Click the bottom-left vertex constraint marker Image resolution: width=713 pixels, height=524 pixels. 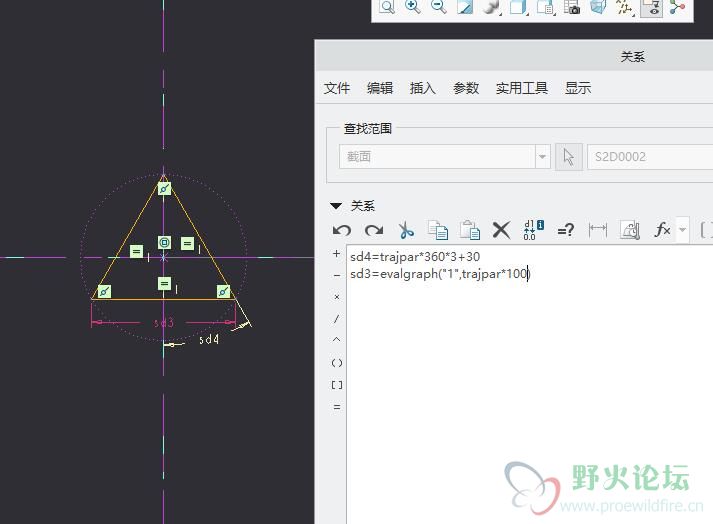pyautogui.click(x=104, y=292)
